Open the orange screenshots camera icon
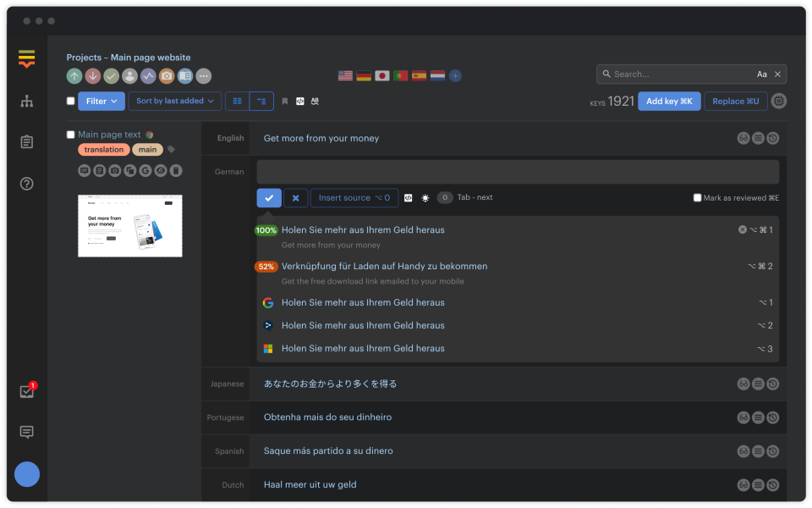812x508 pixels. coord(167,76)
